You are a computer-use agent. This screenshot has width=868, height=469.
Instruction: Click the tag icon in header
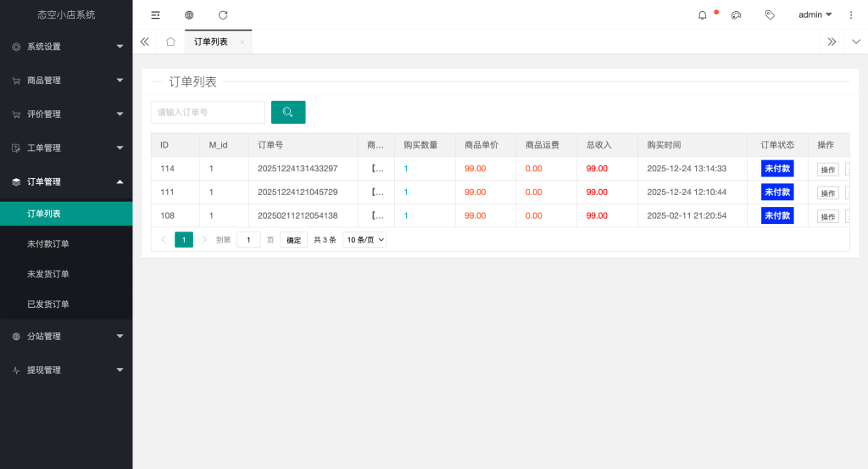tap(770, 14)
